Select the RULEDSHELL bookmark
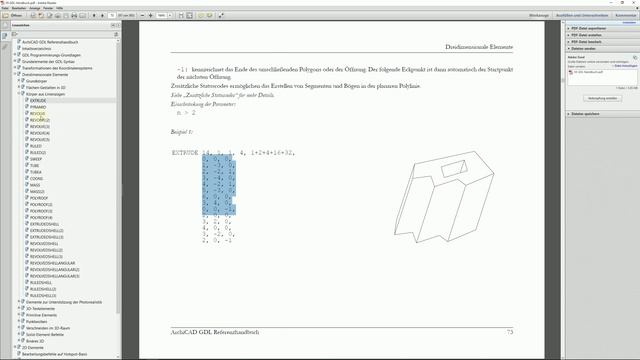Image resolution: width=640 pixels, height=360 pixels. 41,282
